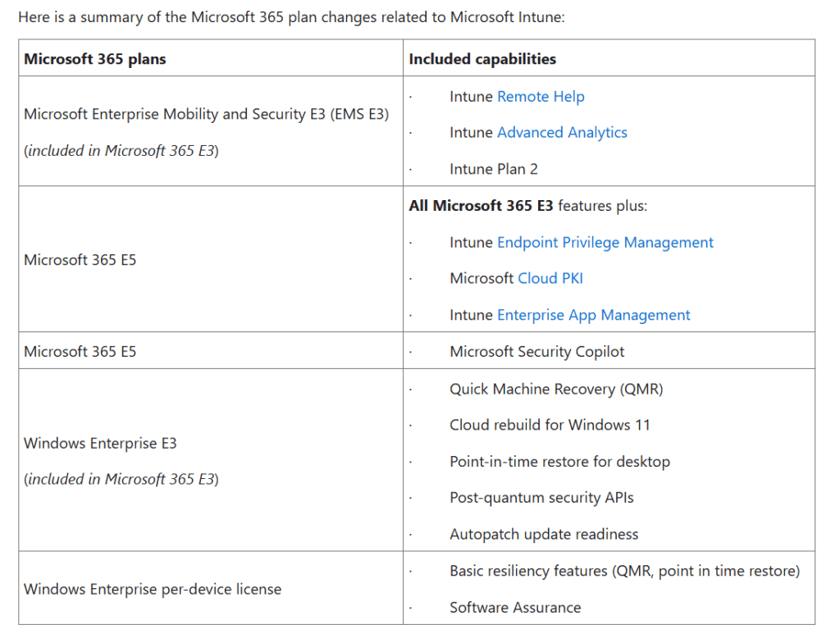This screenshot has width=840, height=634.
Task: Click the Basic resiliency features entry
Action: coord(624,571)
